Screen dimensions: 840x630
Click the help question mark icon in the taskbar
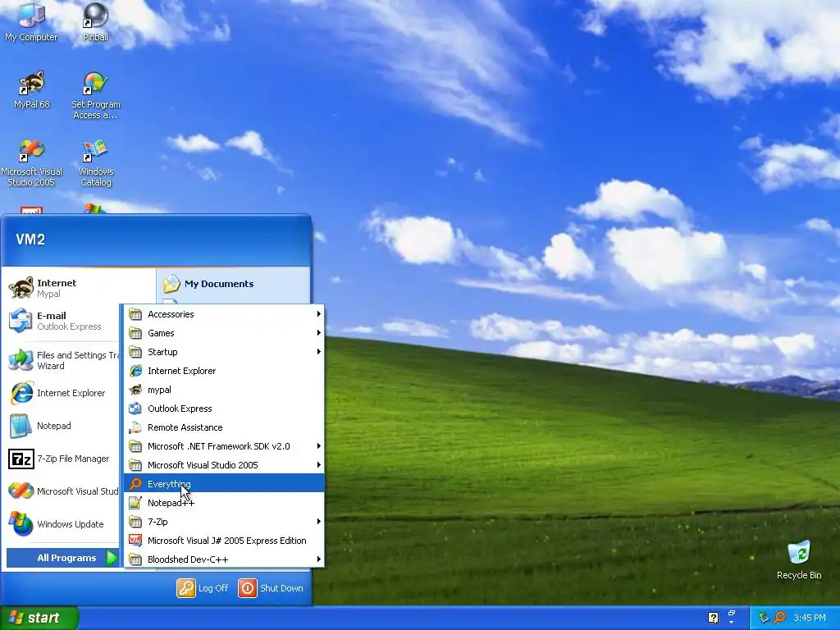[x=713, y=618]
